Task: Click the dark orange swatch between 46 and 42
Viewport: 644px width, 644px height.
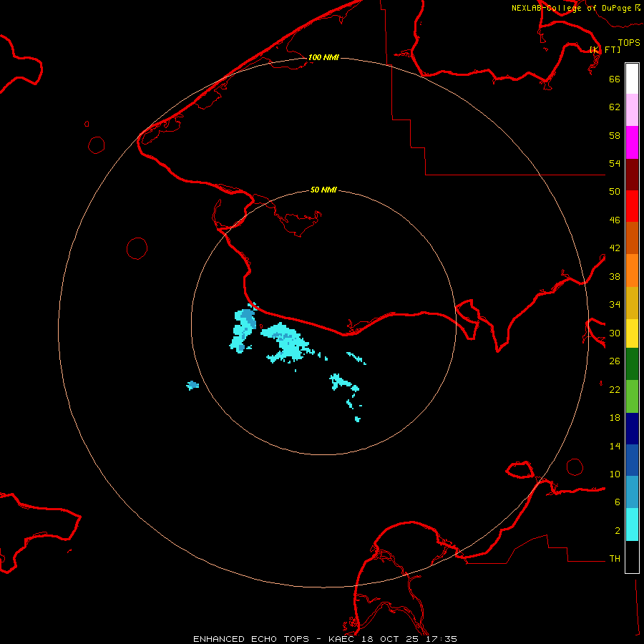Action: pyautogui.click(x=632, y=238)
